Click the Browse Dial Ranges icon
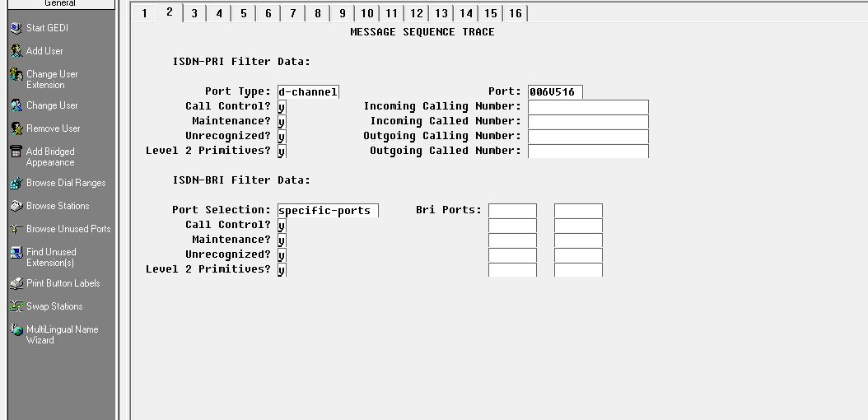 click(x=16, y=183)
